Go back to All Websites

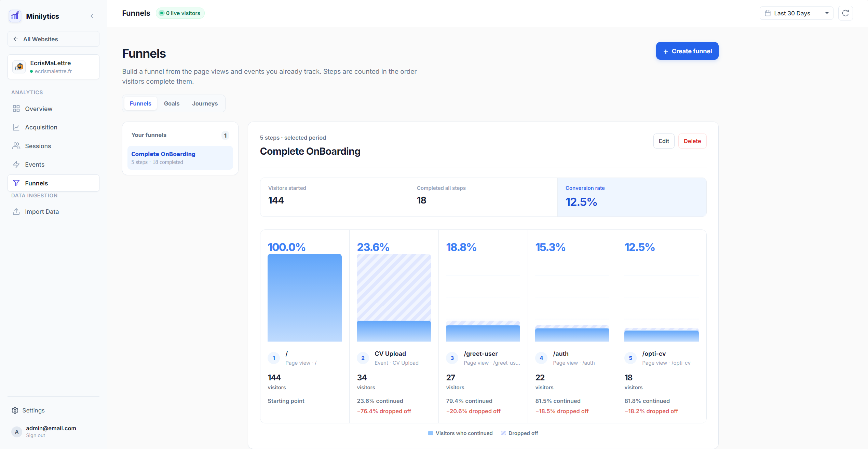tap(53, 39)
